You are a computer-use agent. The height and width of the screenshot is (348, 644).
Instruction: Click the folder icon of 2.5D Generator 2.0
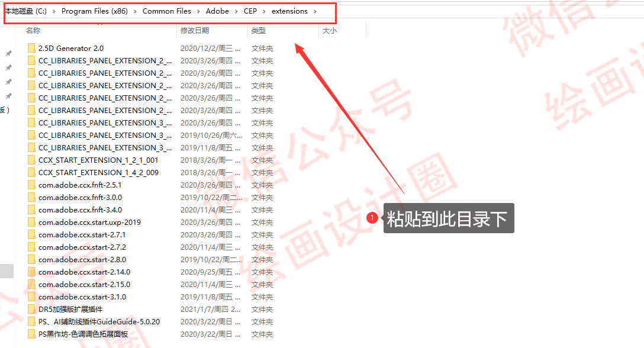(31, 48)
